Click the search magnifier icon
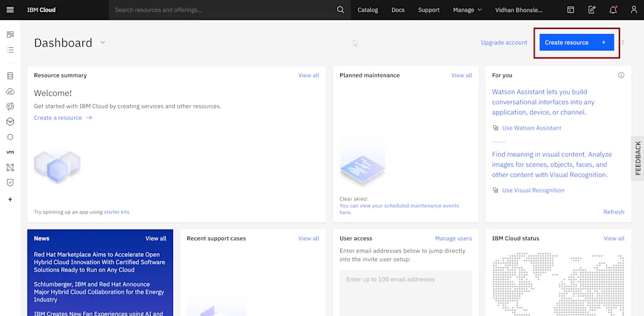The height and width of the screenshot is (316, 644). coord(340,10)
